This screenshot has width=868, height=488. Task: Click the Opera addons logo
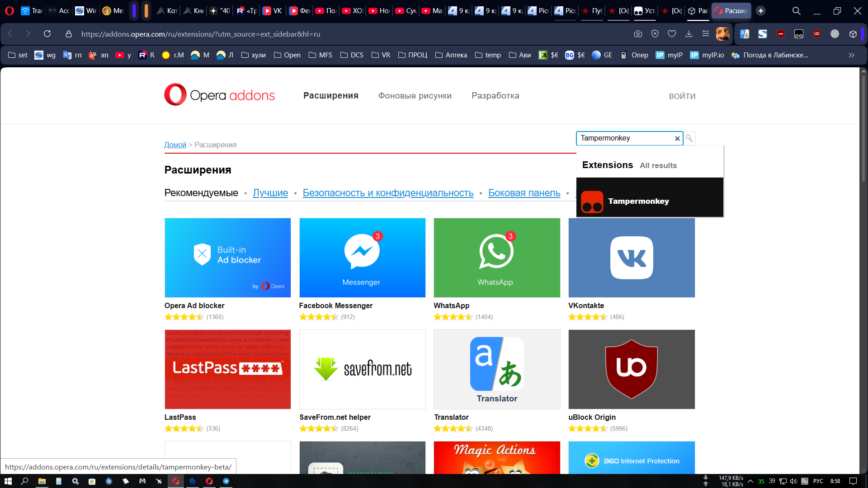point(220,95)
